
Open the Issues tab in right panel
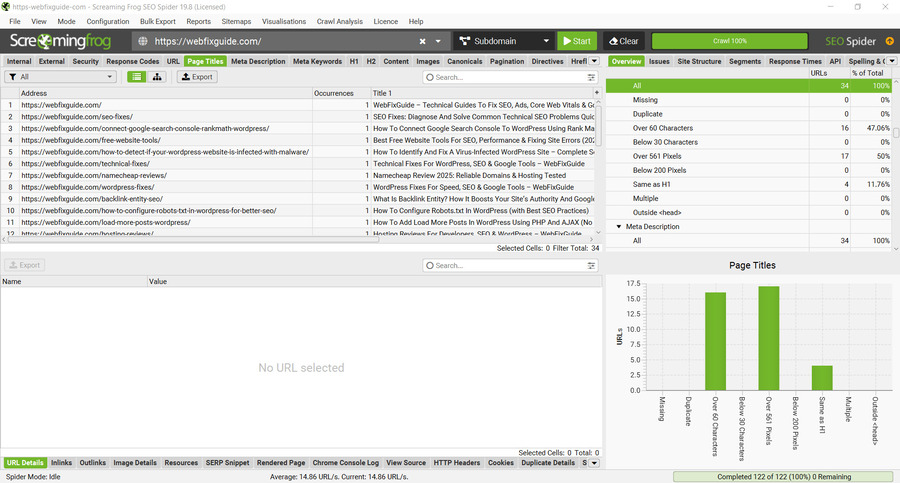[x=659, y=61]
